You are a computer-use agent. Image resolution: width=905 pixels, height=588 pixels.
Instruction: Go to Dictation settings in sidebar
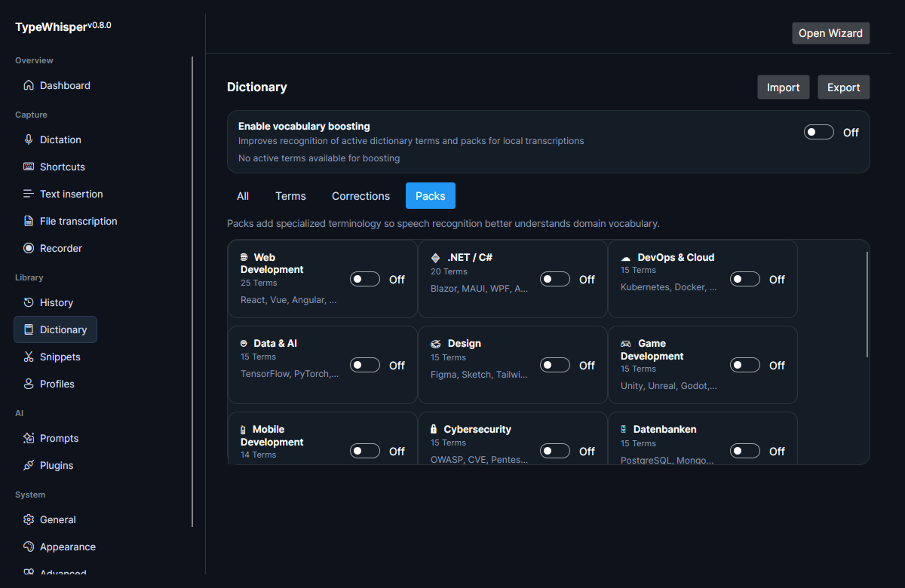[53, 139]
